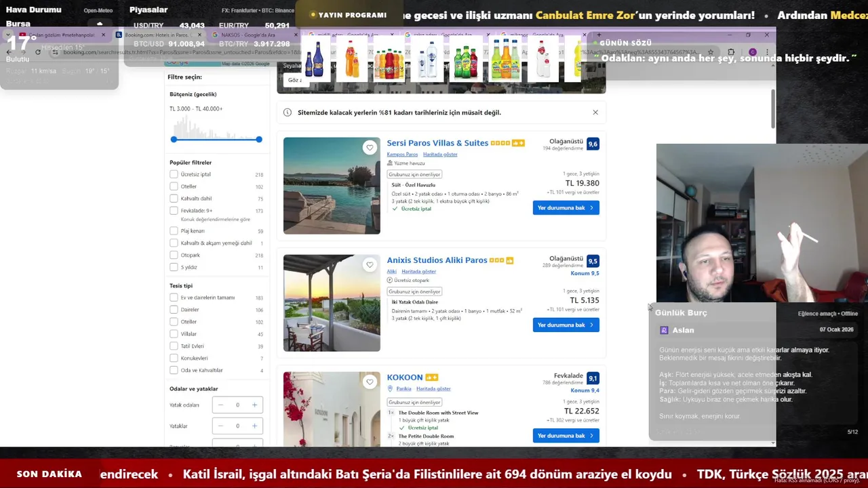Click the heart icon on KOKOON photo
Screen dimensions: 868x488
coord(370,382)
